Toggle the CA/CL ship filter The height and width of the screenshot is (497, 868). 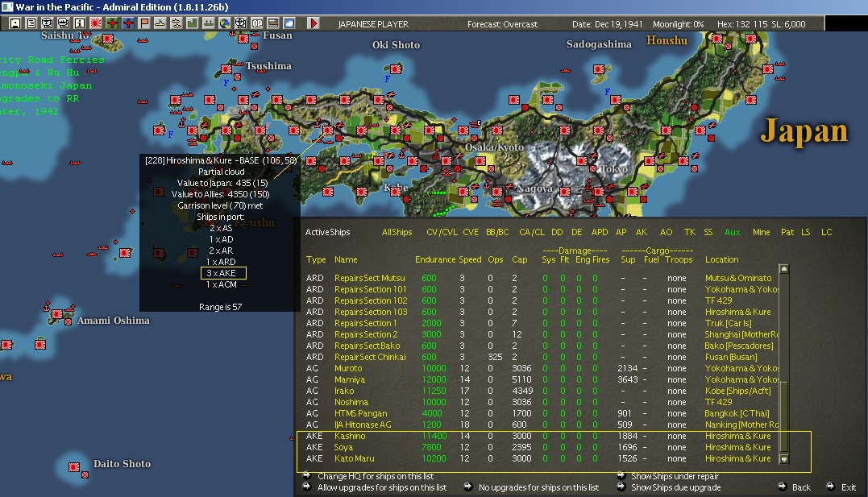click(x=531, y=232)
